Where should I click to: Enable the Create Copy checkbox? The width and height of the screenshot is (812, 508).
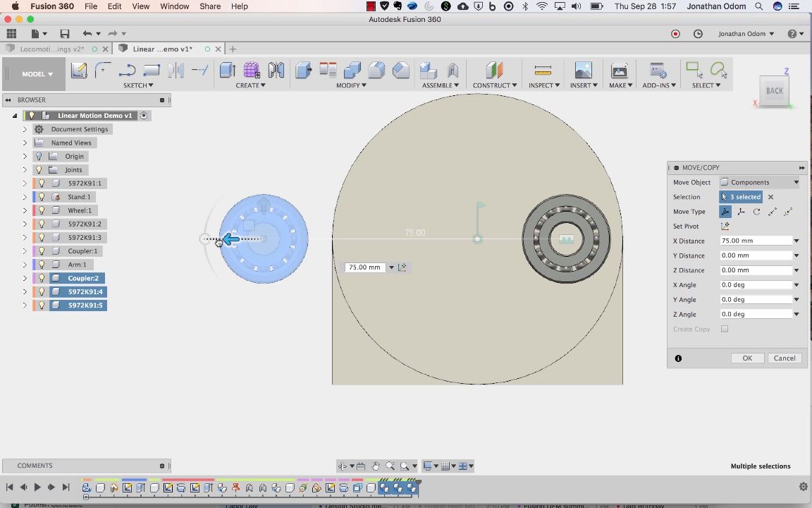(x=725, y=329)
